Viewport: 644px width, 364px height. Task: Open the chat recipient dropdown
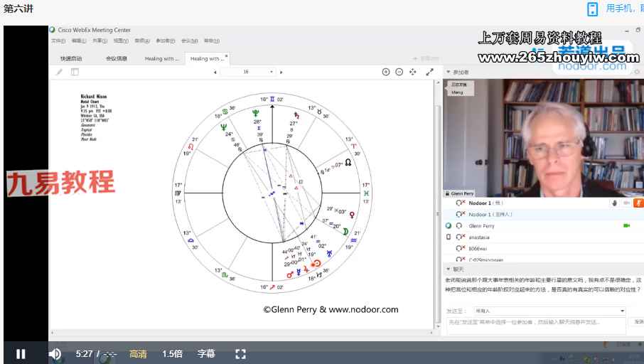549,311
